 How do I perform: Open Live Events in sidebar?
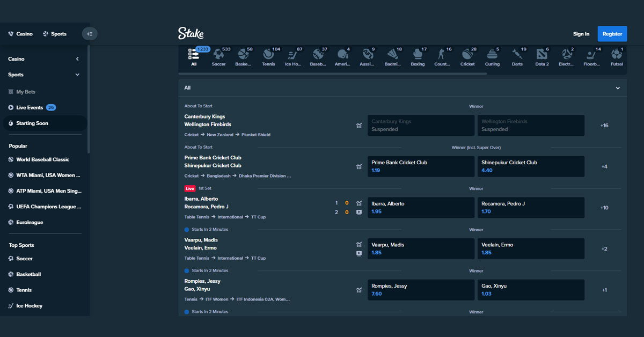(32, 107)
